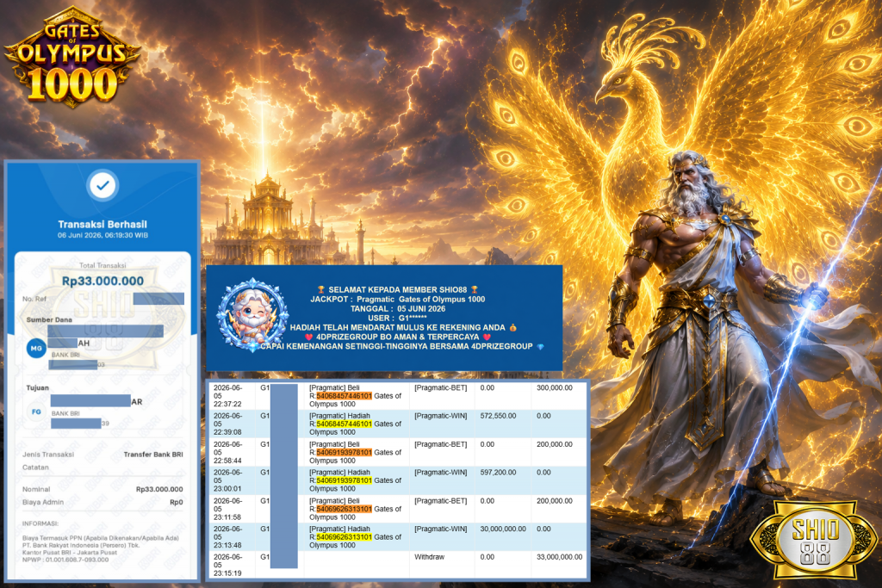Click trophy emoji after MEMBER SHIO88
This screenshot has width=882, height=588.
point(475,289)
